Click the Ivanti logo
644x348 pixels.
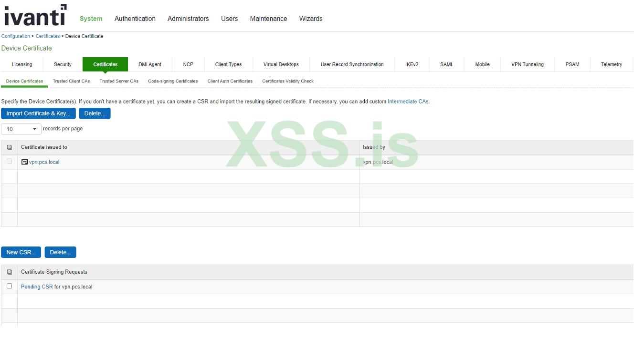(35, 15)
